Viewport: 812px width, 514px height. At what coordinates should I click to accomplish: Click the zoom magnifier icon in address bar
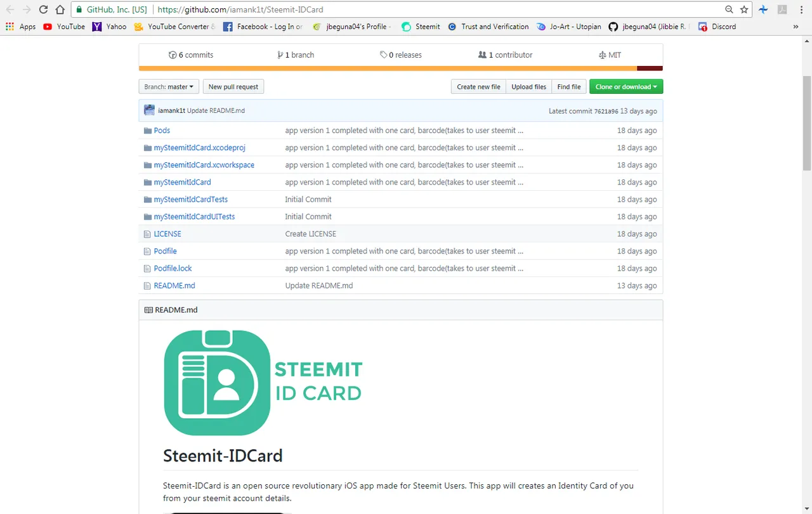click(x=730, y=10)
